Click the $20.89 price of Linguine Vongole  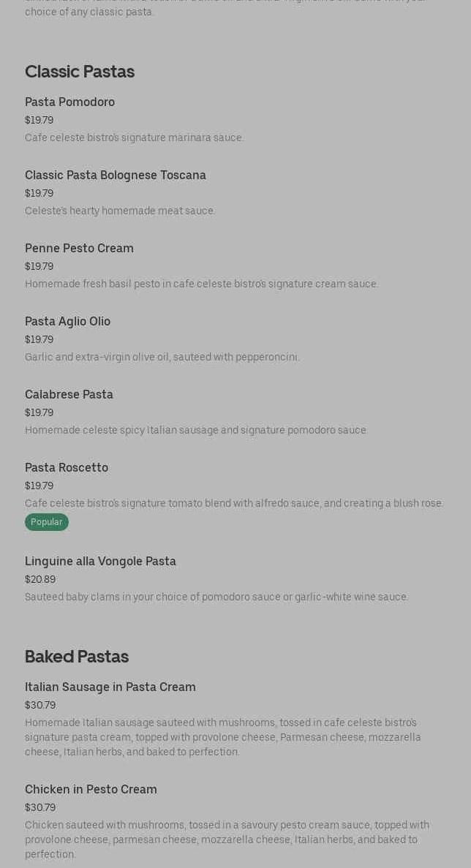click(x=40, y=579)
